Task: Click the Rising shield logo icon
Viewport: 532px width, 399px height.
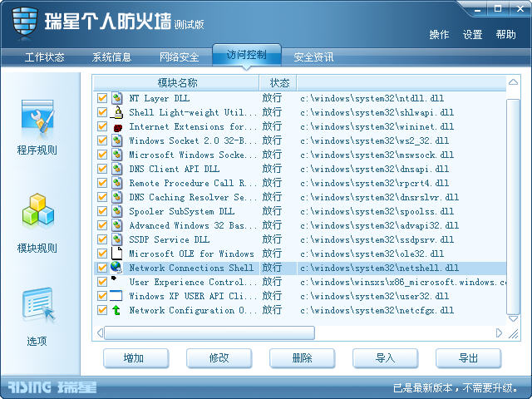Action: click(x=24, y=22)
